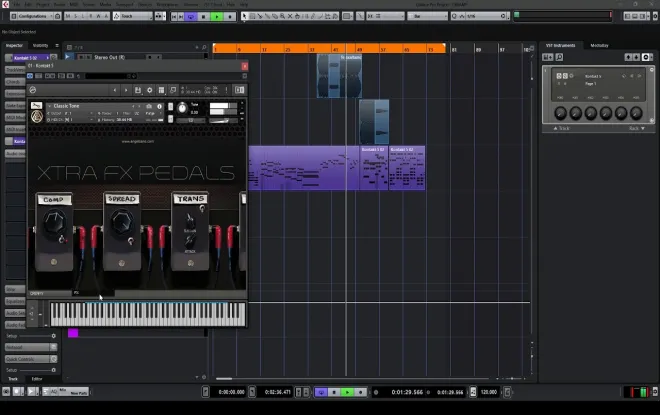Switch to the VST Instruments tab
Image resolution: width=660 pixels, height=415 pixels.
[560, 45]
